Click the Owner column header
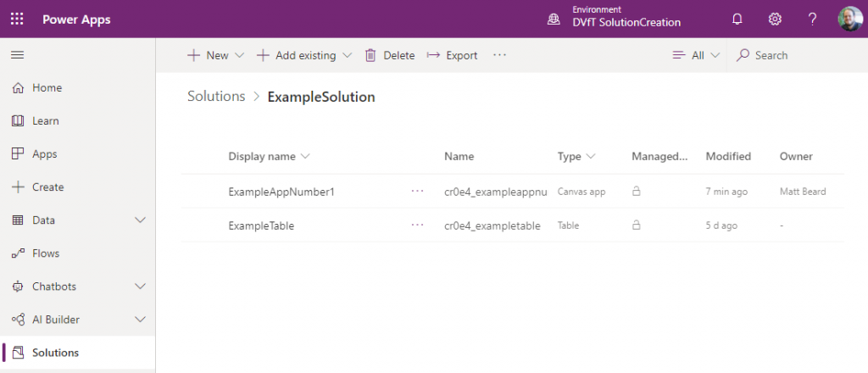 point(796,157)
